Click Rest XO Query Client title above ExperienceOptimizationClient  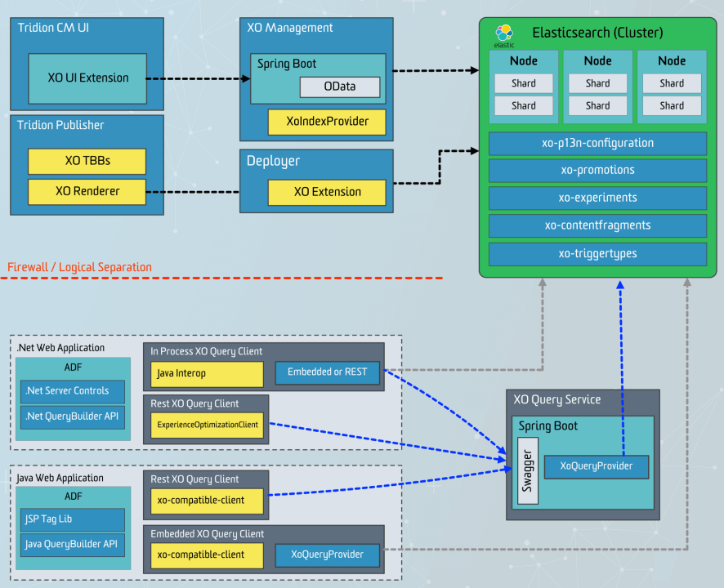click(194, 404)
